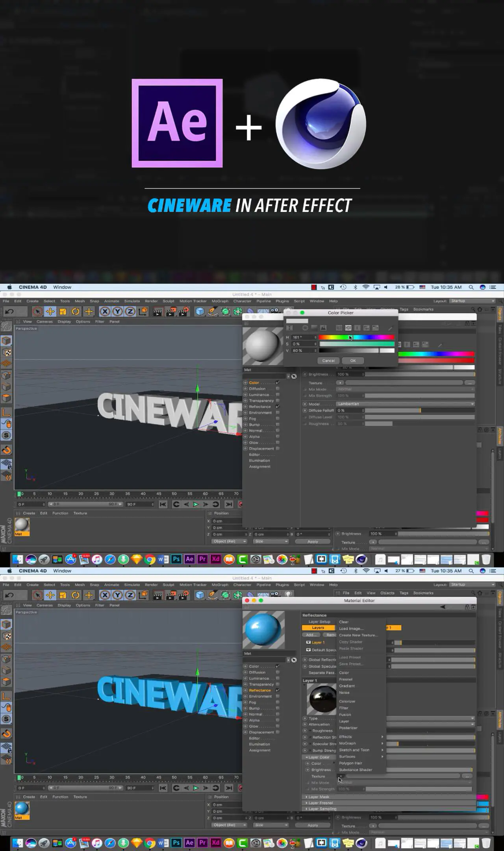Switch to the Layers tab in Reflectance
Viewport: 504px width, 851px height.
[x=318, y=628]
